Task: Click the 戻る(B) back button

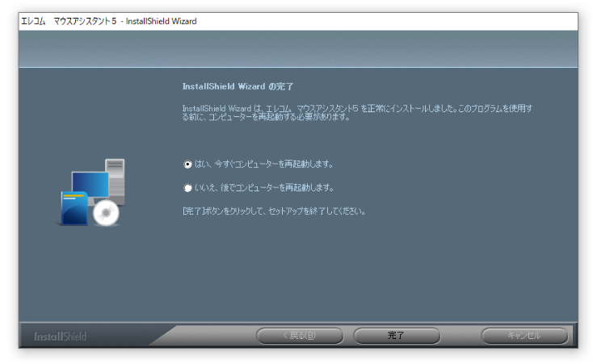Action: (x=299, y=335)
